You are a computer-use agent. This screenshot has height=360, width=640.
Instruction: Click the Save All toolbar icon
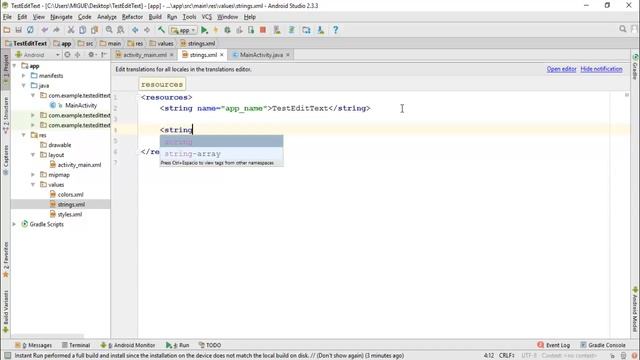point(18,30)
